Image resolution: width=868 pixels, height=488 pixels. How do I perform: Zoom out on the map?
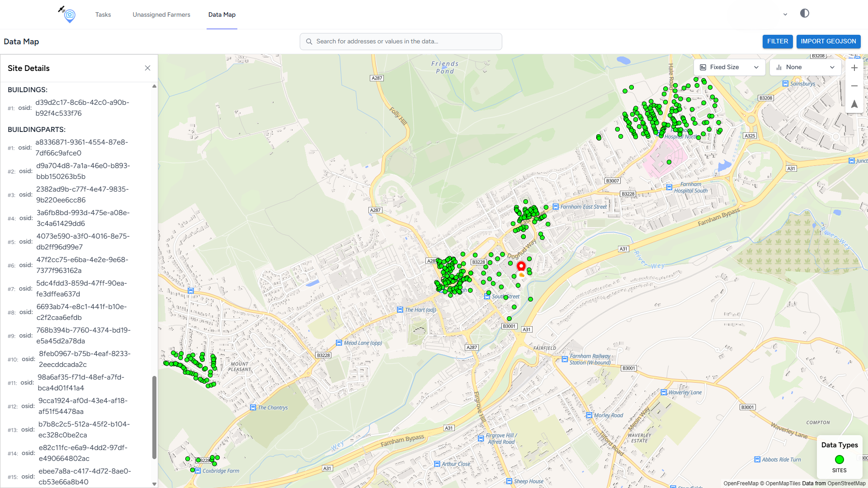(x=854, y=86)
